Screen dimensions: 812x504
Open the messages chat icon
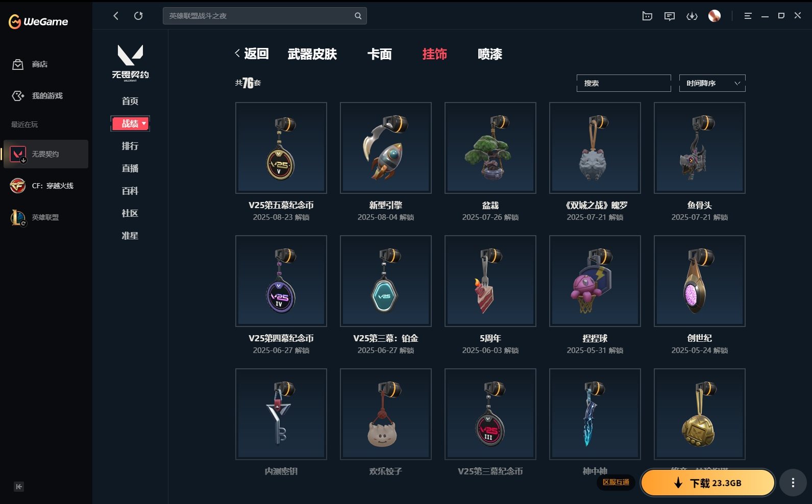(x=670, y=16)
